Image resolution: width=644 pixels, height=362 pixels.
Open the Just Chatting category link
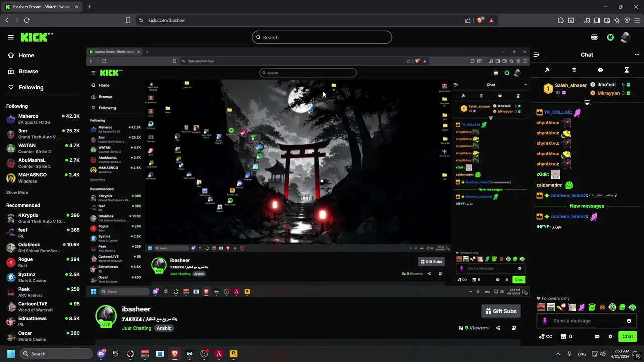136,328
